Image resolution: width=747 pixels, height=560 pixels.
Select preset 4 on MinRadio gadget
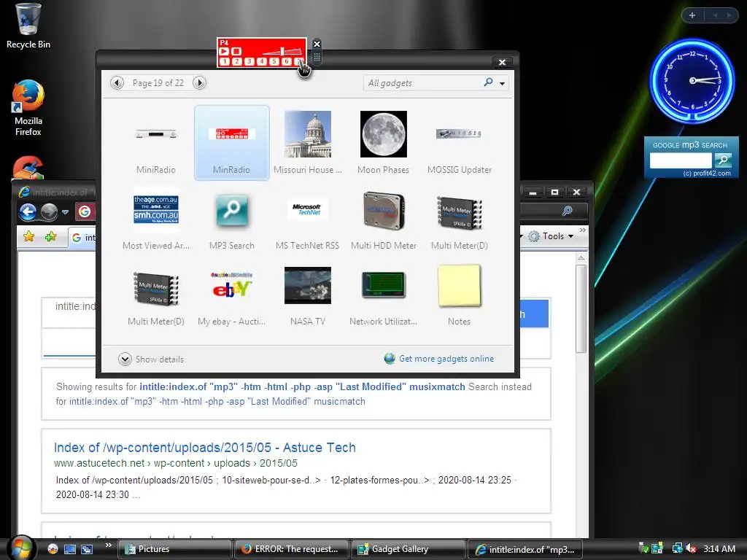[262, 61]
